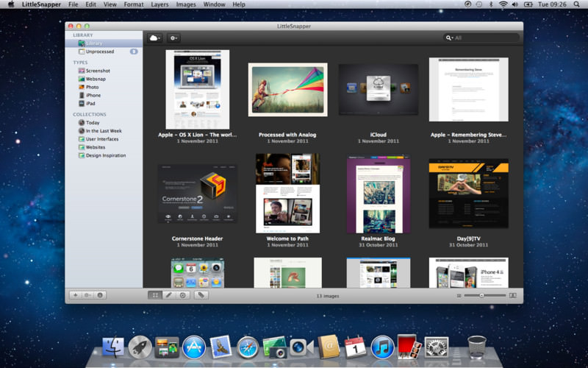588x368 pixels.
Task: Switch to grid view mode
Action: 155,295
